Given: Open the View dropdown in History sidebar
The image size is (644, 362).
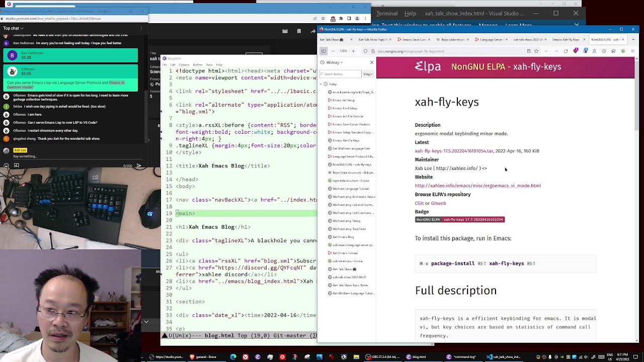Looking at the screenshot, I should click(368, 74).
